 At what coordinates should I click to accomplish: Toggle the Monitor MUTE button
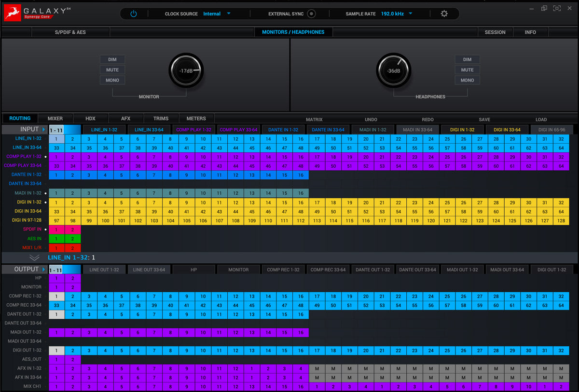click(x=112, y=70)
